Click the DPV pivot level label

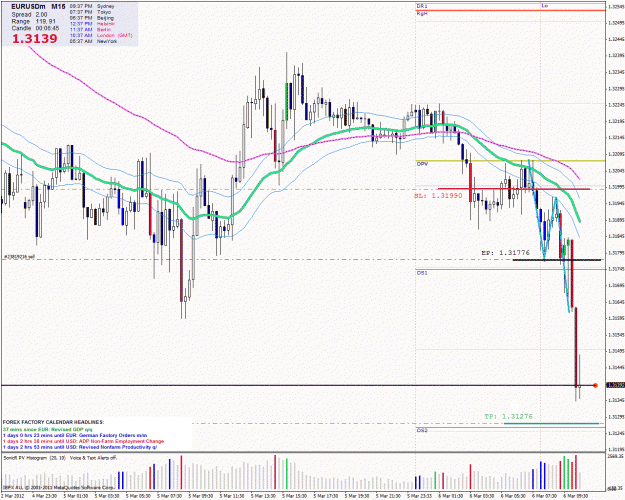422,164
